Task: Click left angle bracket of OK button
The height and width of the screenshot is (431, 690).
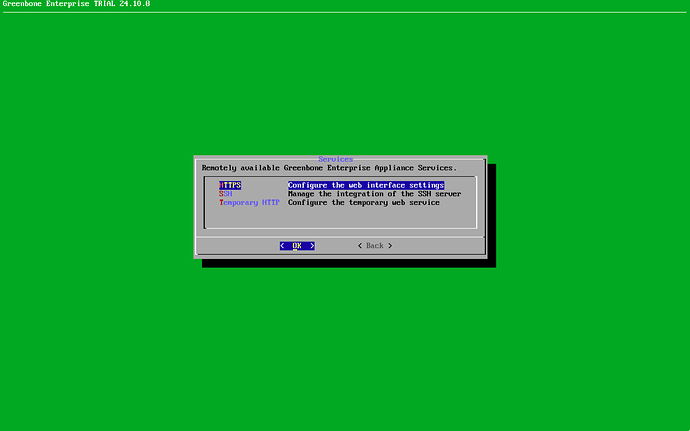Action: click(x=283, y=245)
